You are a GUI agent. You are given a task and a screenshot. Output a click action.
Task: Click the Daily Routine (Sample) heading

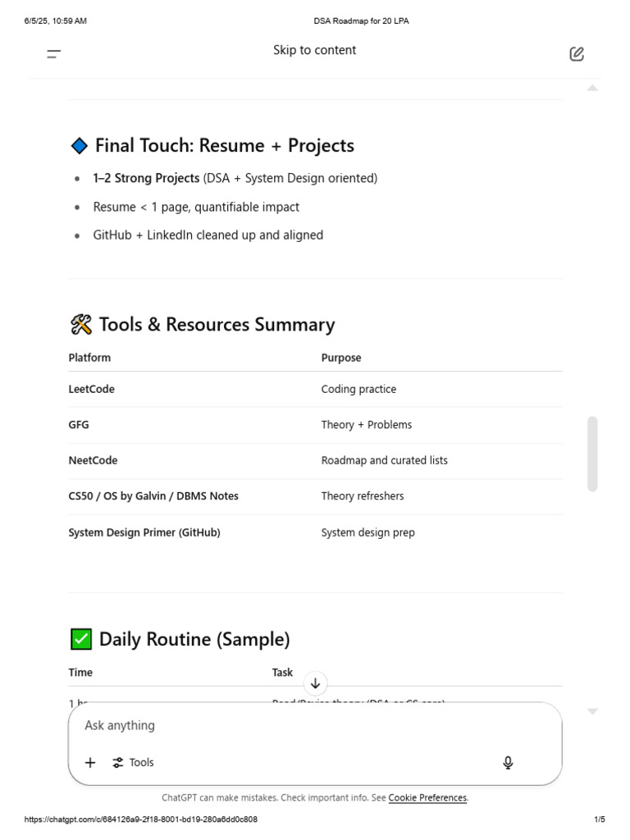click(x=194, y=639)
